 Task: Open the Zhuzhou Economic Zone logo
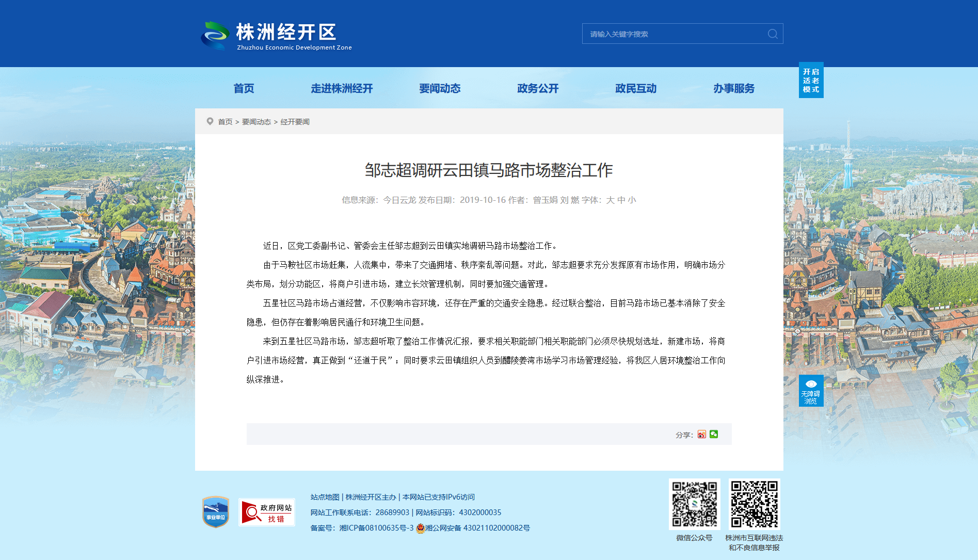(277, 36)
